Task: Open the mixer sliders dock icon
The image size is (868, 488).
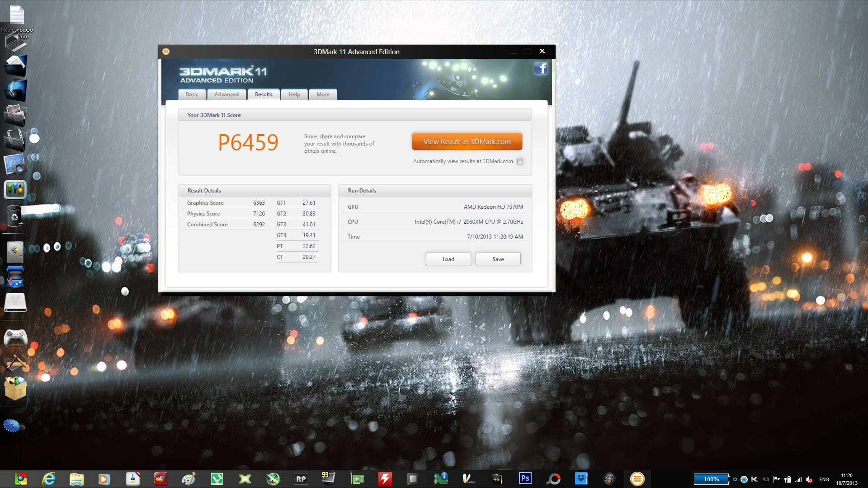Action: coord(15,189)
